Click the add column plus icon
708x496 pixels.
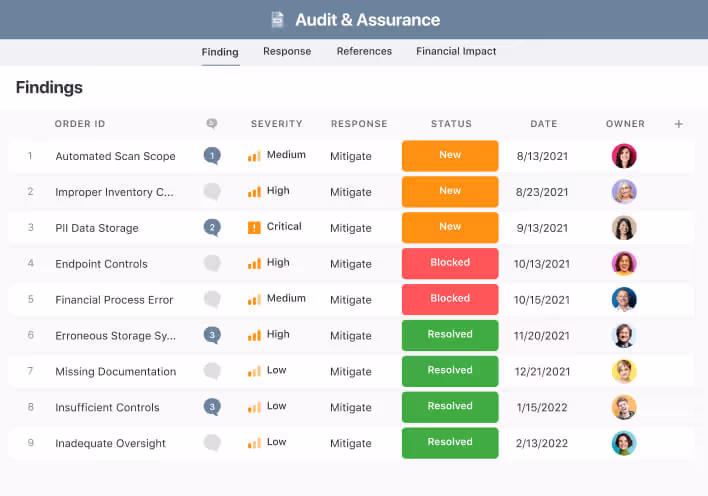[679, 124]
